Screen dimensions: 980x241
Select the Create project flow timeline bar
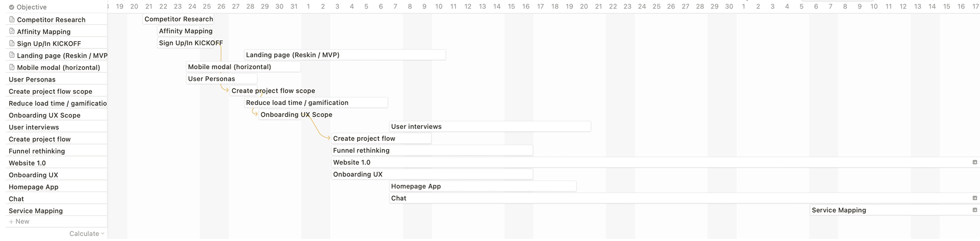coord(381,139)
